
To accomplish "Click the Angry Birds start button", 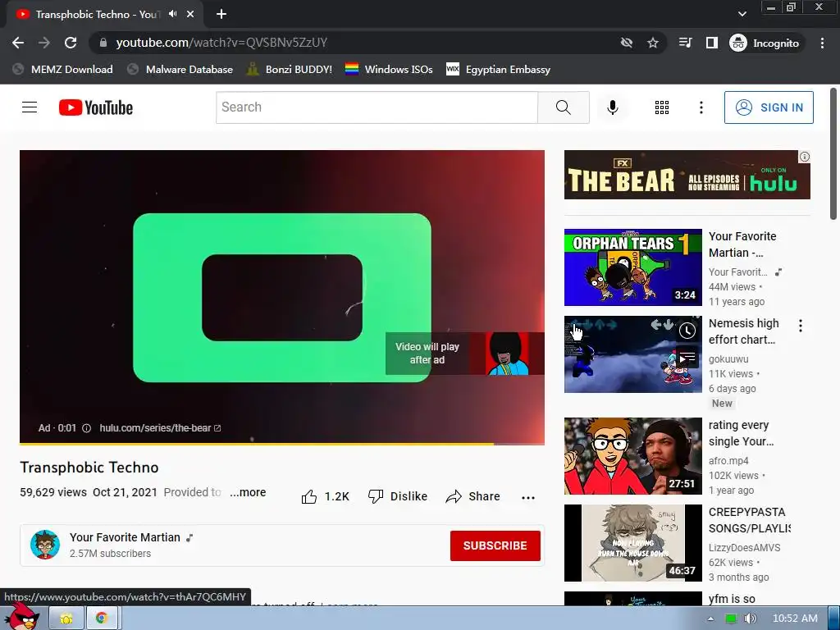I will tap(21, 617).
